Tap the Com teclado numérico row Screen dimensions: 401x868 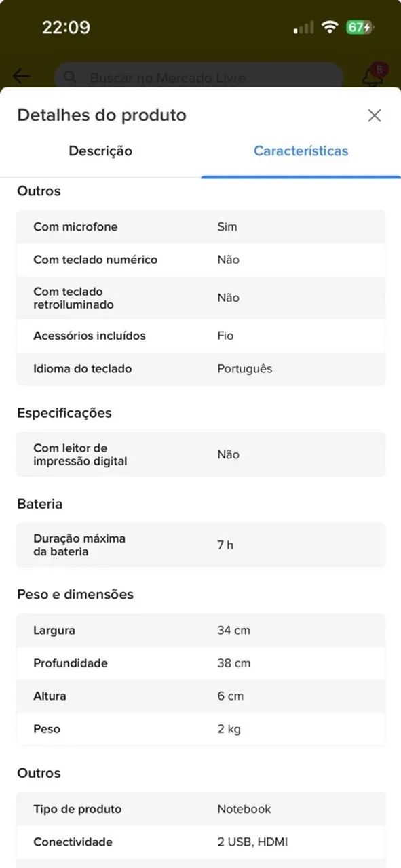(x=201, y=260)
